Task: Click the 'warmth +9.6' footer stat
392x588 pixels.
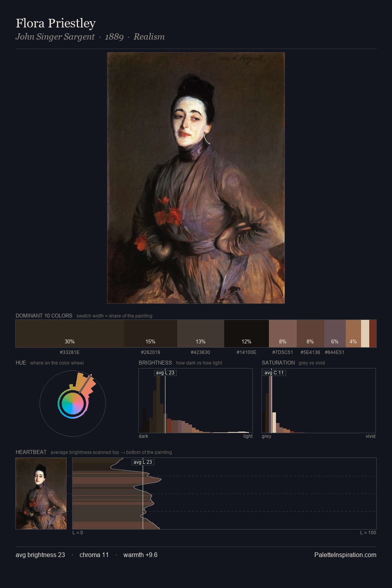Action: point(140,555)
